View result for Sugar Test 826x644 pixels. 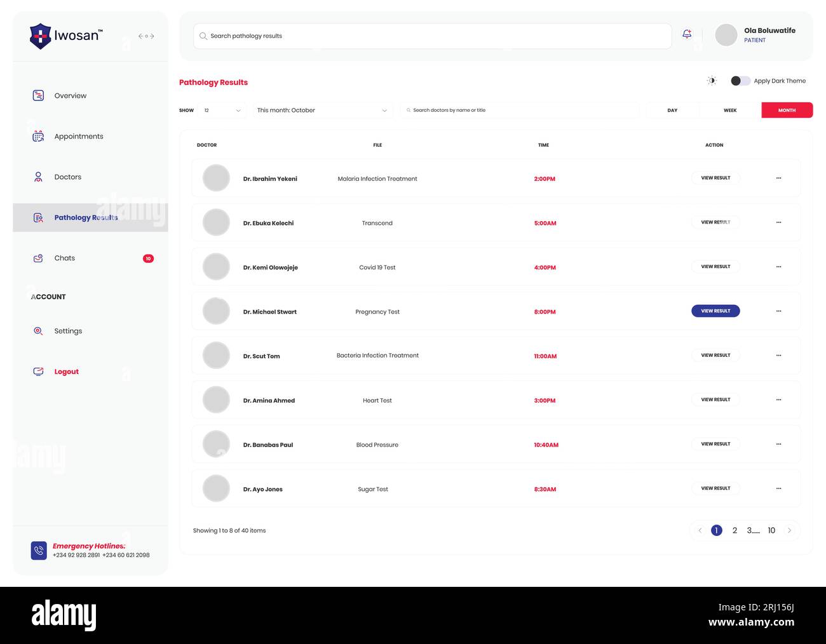[x=715, y=488]
